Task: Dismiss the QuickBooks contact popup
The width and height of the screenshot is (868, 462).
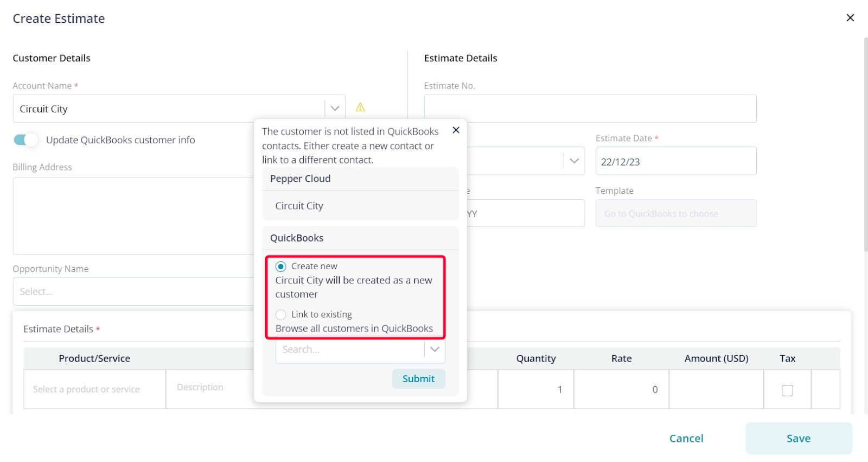Action: point(456,130)
